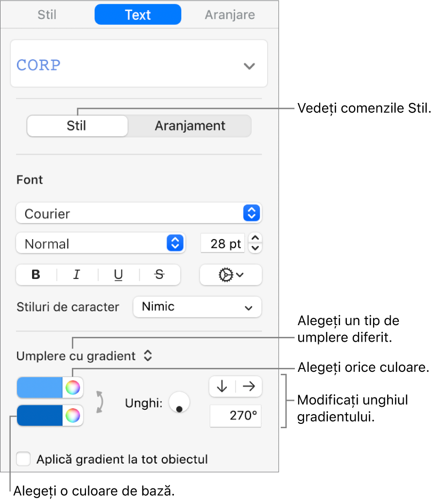Toggle italic formatting

(77, 275)
